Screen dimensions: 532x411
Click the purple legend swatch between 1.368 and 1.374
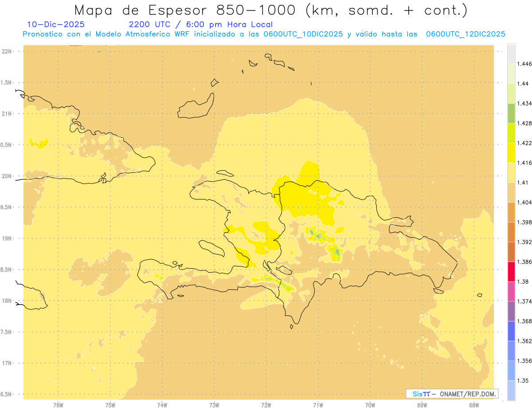pyautogui.click(x=511, y=311)
